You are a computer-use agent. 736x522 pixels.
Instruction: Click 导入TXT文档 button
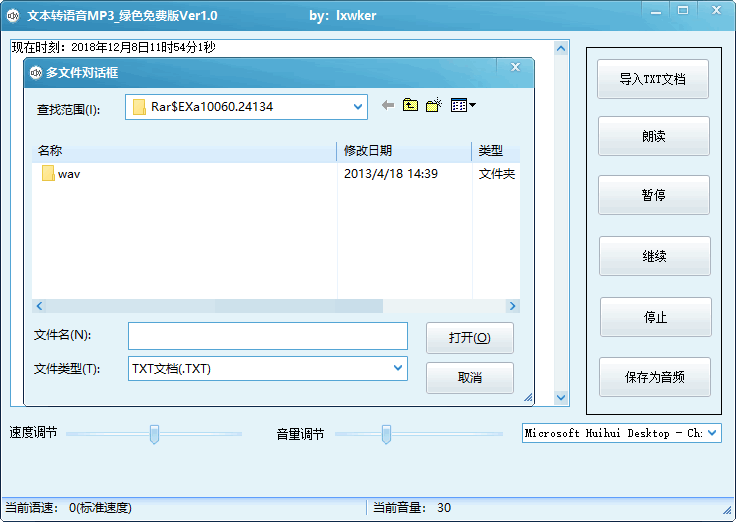click(x=652, y=79)
